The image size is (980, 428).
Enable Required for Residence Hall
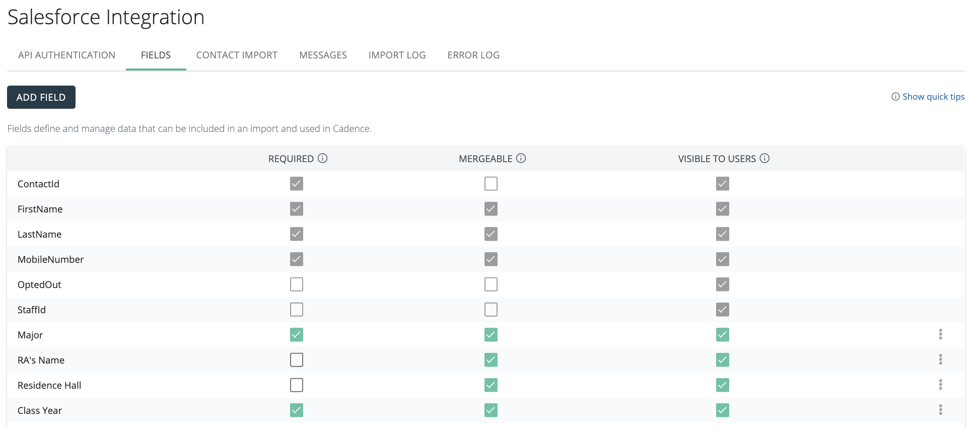297,385
